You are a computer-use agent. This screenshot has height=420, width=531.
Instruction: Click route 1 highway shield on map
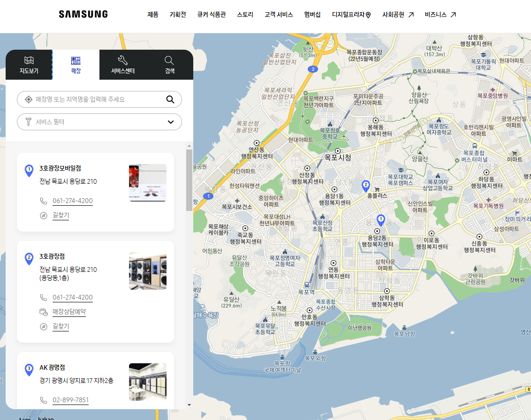click(208, 196)
